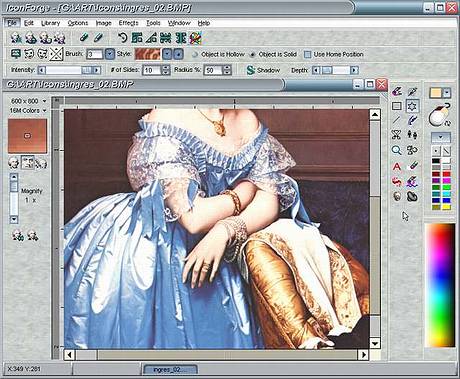
Task: Open the Tools menu
Action: pos(153,23)
